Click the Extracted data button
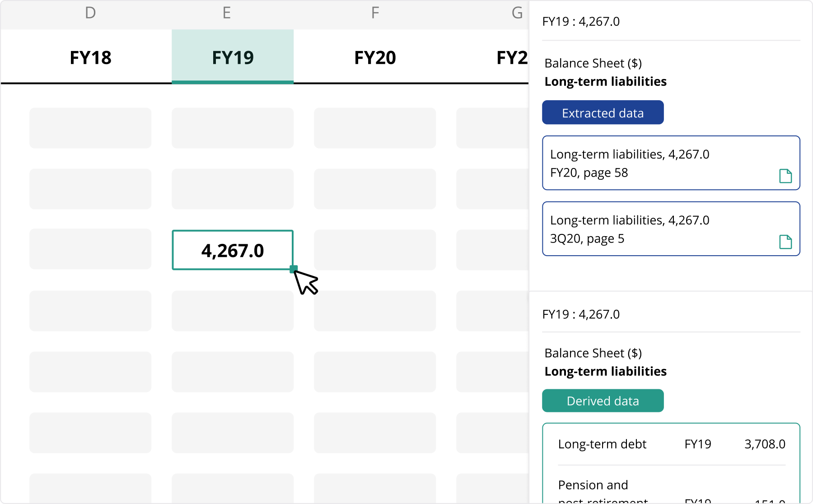Viewport: 813px width, 504px height. tap(603, 112)
